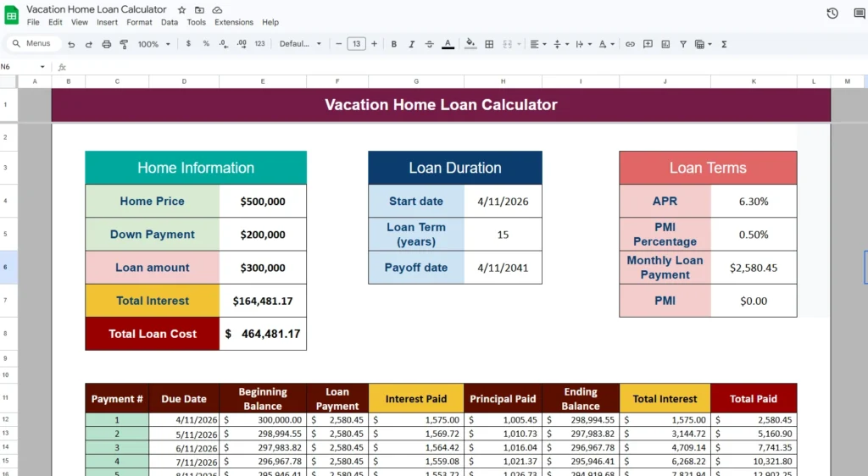Open the text color picker

point(448,44)
